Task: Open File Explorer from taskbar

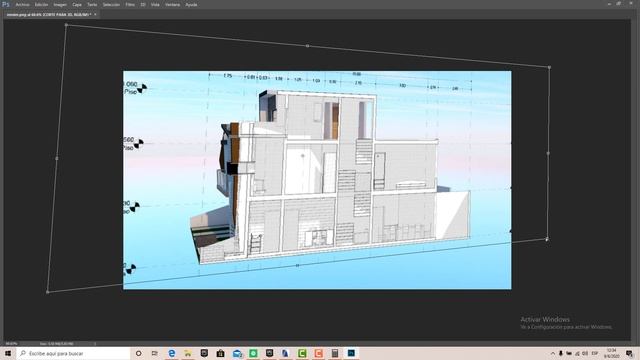Action: tap(188, 353)
